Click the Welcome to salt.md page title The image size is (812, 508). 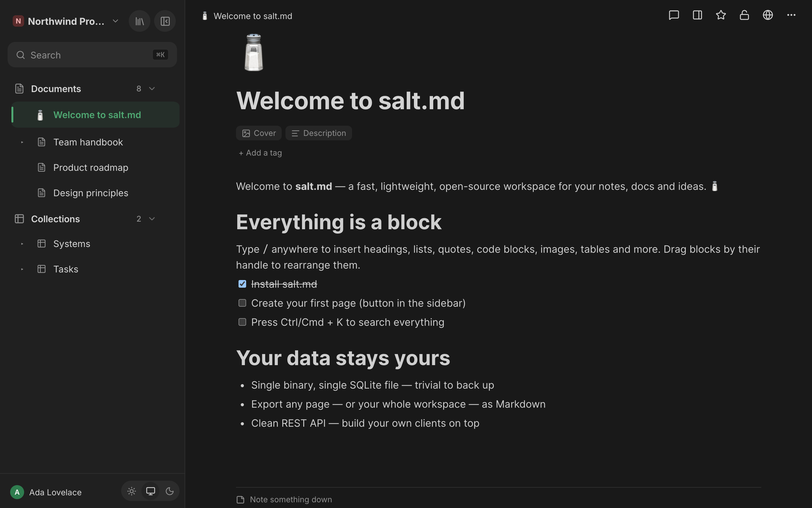[x=350, y=100]
